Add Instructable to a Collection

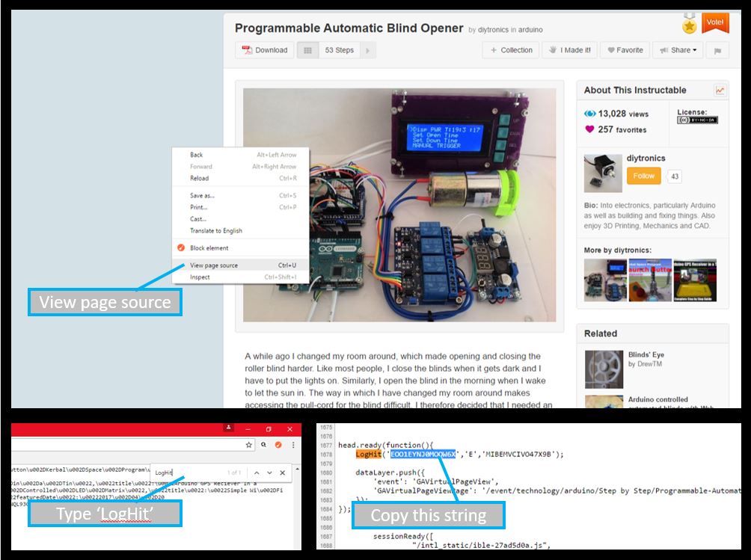tap(511, 50)
